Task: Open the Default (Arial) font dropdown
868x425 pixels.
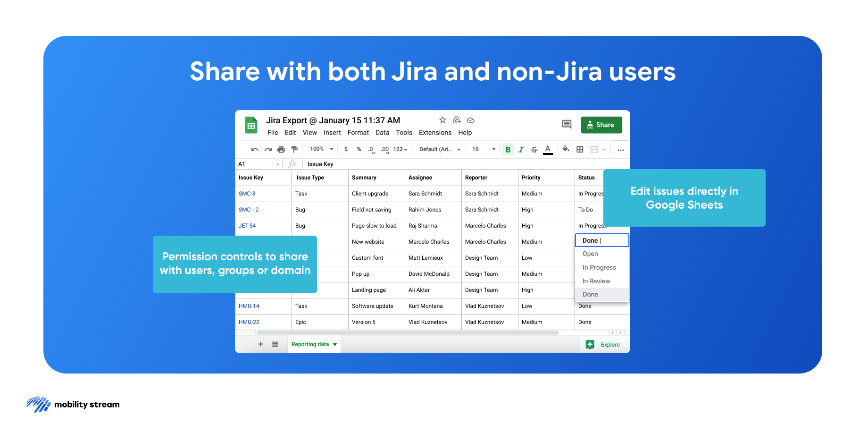Action: click(x=440, y=149)
